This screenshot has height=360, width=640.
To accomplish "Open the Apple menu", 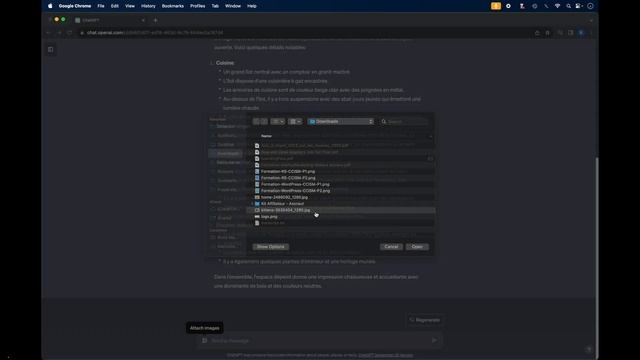I will pos(50,6).
